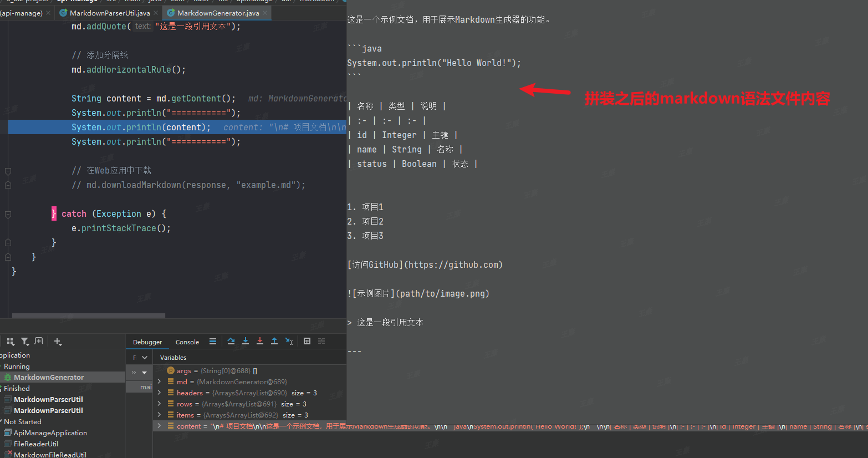Click the Trace Current Stream Chain icon
This screenshot has width=868, height=458.
(x=321, y=342)
